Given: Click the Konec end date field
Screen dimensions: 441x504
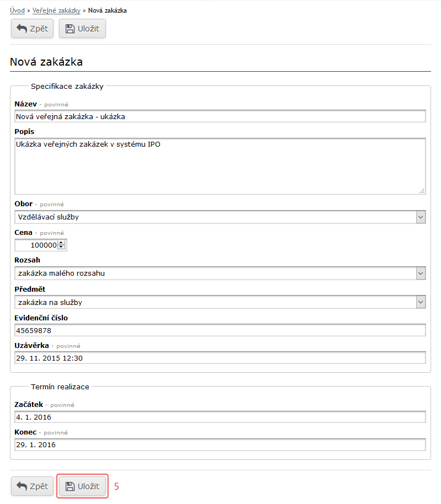Looking at the screenshot, I should pyautogui.click(x=220, y=445).
